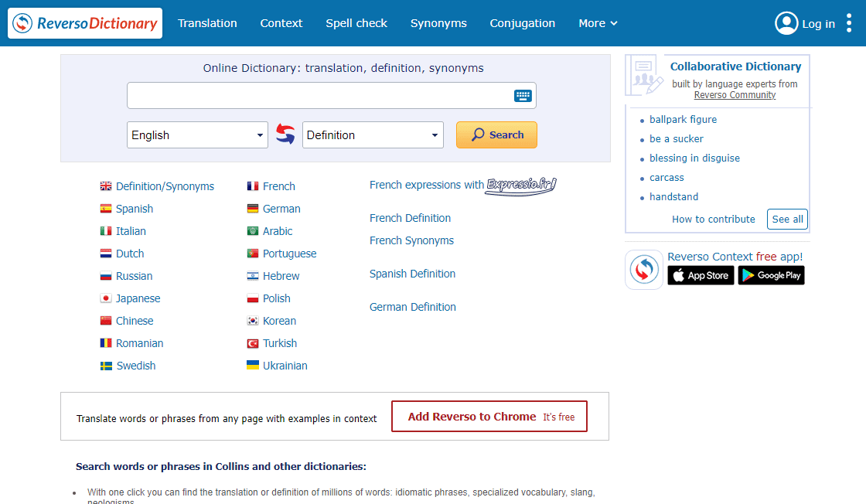Screen dimensions: 866x504
Task: Swap languages with the red-blue arrows icon
Action: pyautogui.click(x=285, y=135)
